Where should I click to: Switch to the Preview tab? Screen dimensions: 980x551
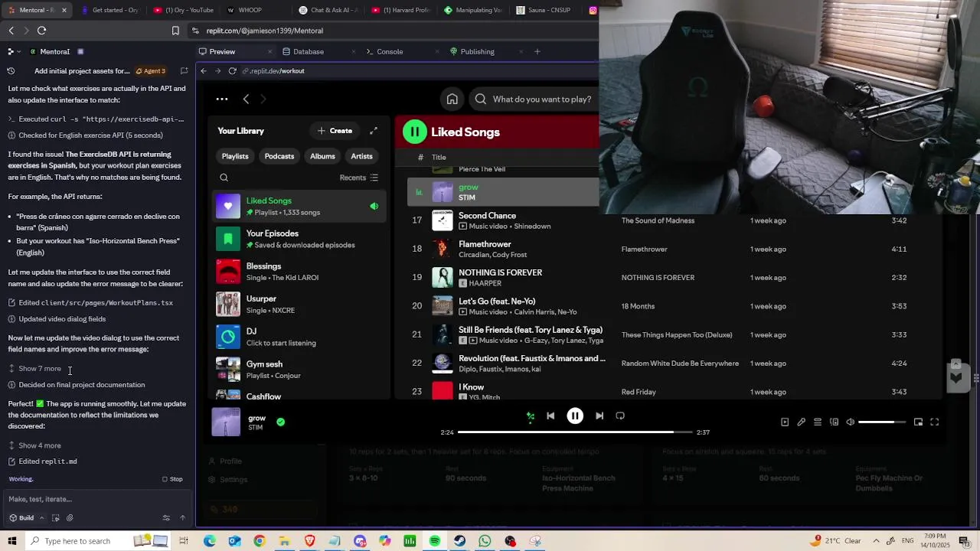(x=222, y=51)
